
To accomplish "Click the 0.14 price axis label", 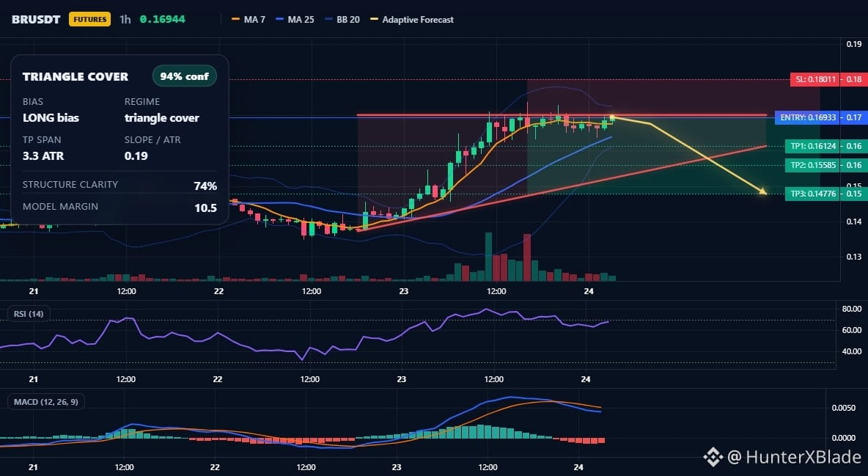I will 853,221.
